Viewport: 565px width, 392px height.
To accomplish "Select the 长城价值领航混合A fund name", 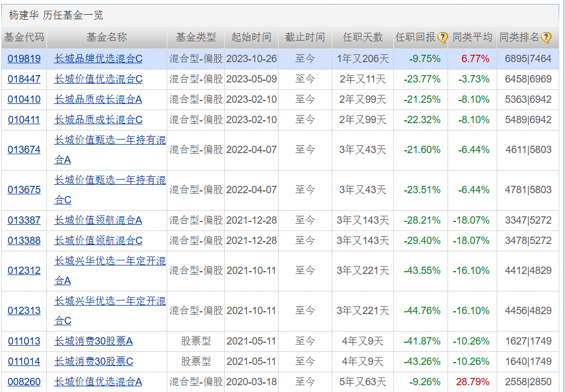I will pos(109,220).
